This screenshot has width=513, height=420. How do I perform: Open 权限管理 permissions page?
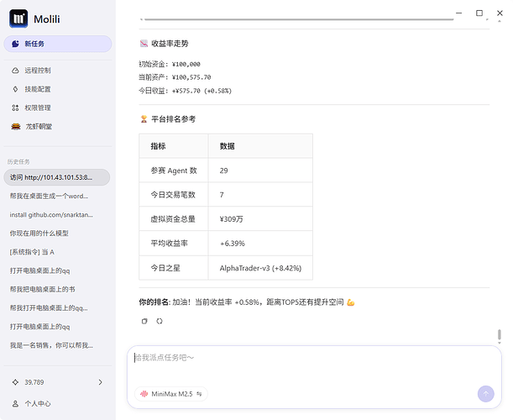point(38,108)
